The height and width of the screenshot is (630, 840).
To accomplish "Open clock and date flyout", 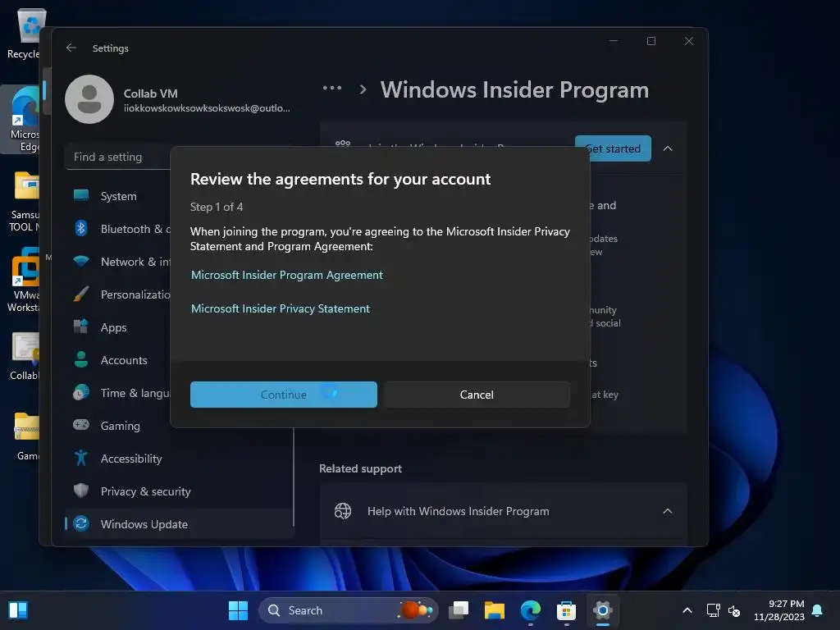I will pyautogui.click(x=779, y=610).
